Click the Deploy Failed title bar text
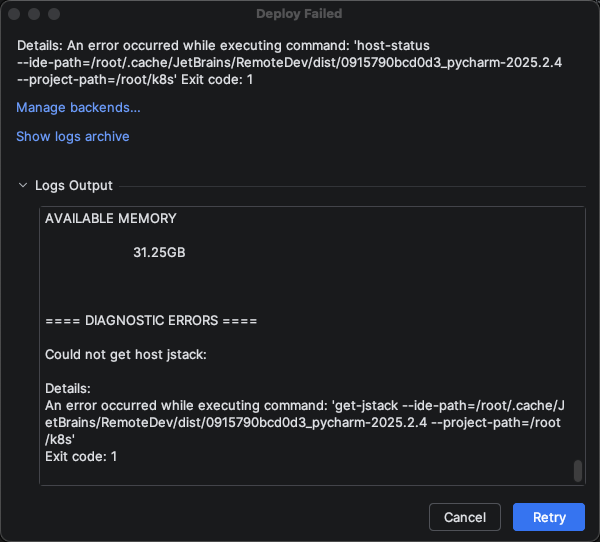600x542 pixels. [299, 14]
